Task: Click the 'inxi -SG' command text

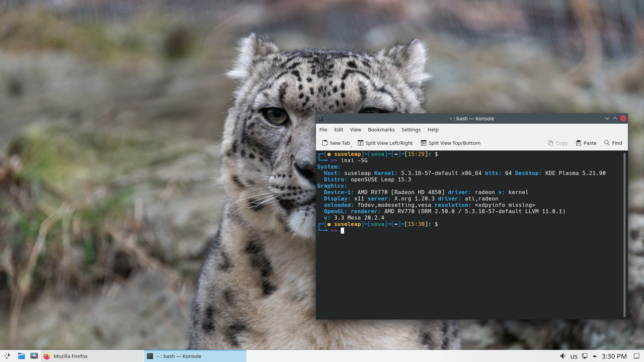Action: pos(354,160)
